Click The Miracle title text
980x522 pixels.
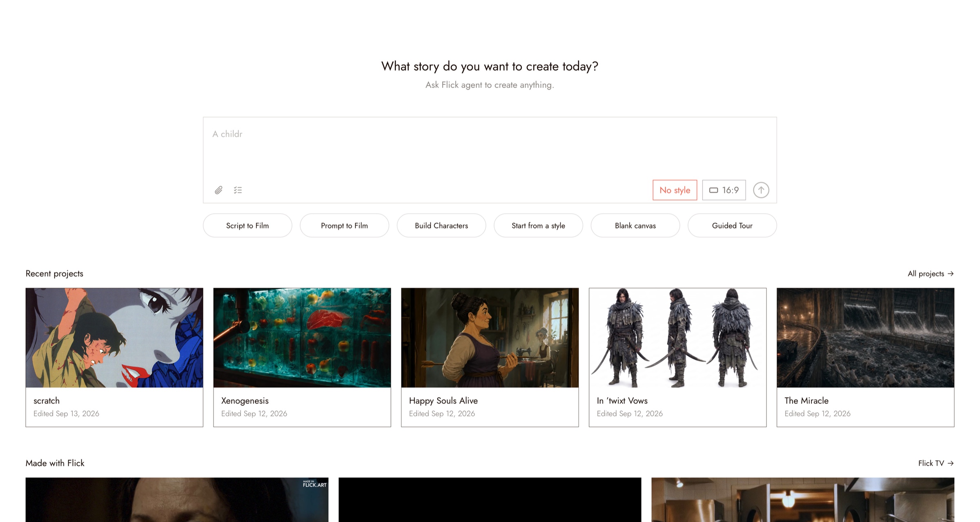point(806,401)
